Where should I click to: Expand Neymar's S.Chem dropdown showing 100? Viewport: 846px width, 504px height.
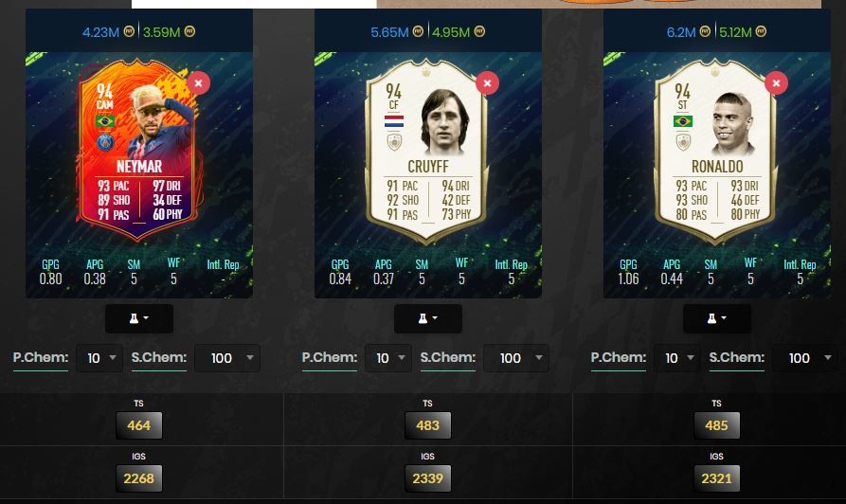pyautogui.click(x=227, y=358)
